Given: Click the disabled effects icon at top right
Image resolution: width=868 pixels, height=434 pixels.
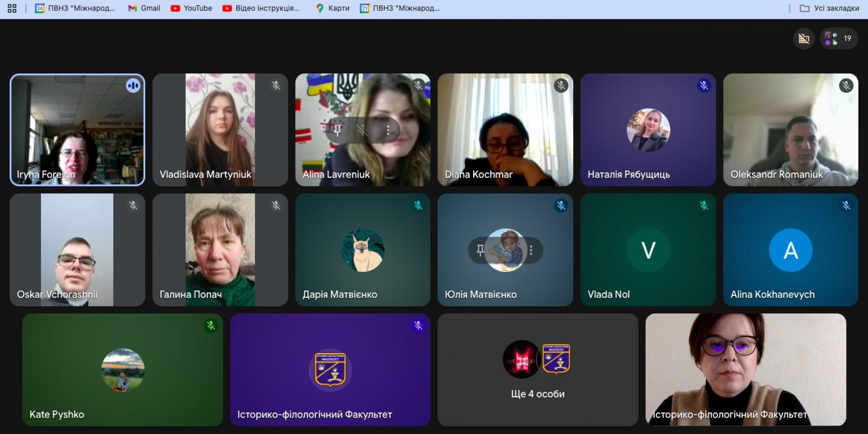Looking at the screenshot, I should pyautogui.click(x=804, y=39).
